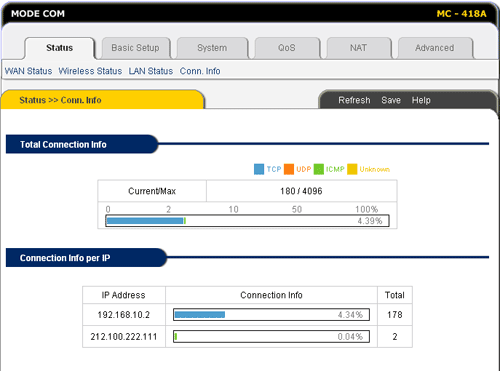Open the Advanced tab
This screenshot has height=371, width=500.
(x=435, y=48)
